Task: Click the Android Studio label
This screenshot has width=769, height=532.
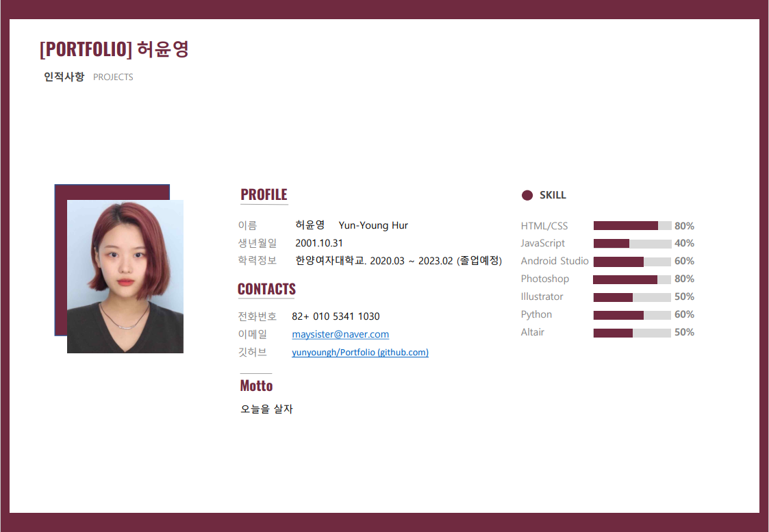Action: point(555,261)
